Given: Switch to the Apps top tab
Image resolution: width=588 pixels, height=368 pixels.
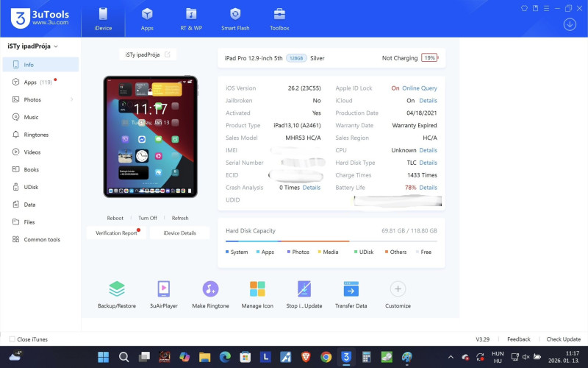Looking at the screenshot, I should (x=147, y=19).
